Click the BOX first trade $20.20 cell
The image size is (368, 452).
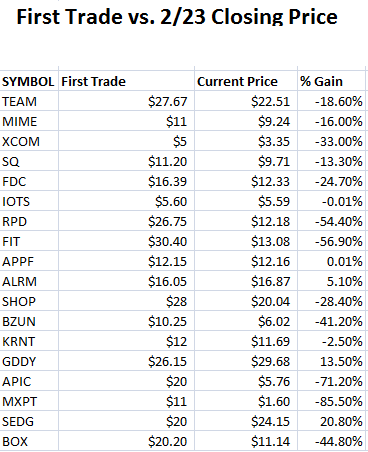[x=126, y=441]
